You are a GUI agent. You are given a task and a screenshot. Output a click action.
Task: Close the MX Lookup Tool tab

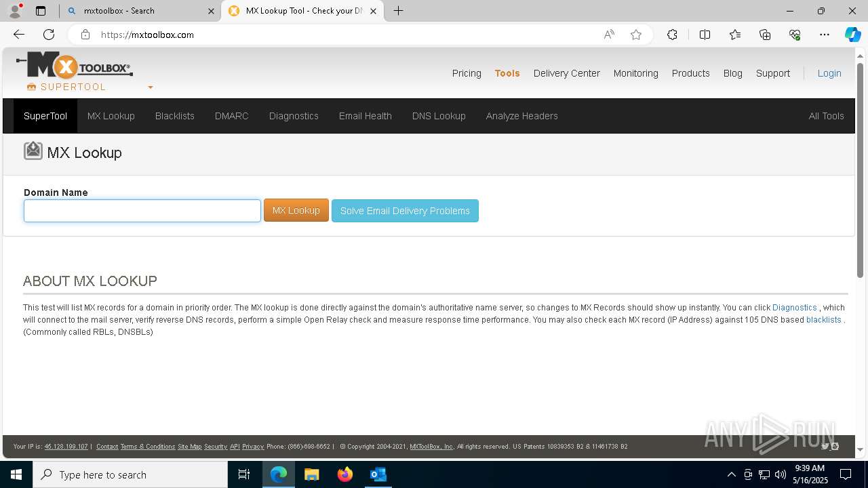click(373, 11)
